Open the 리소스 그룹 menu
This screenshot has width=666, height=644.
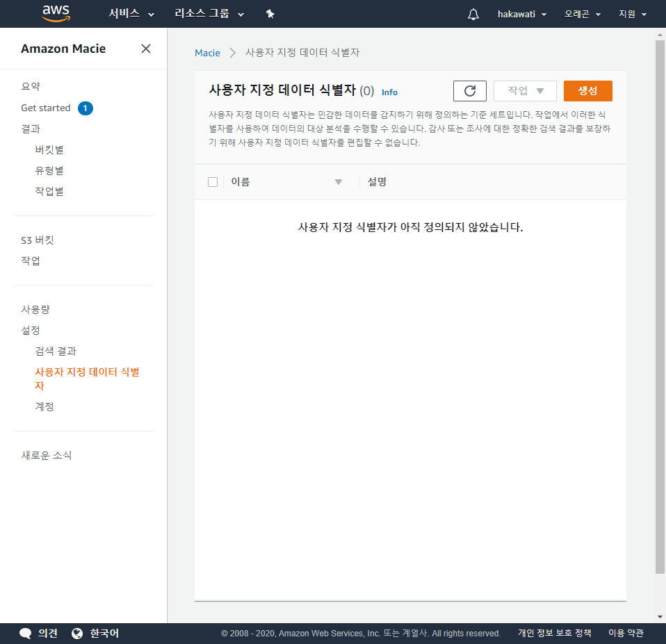[209, 14]
